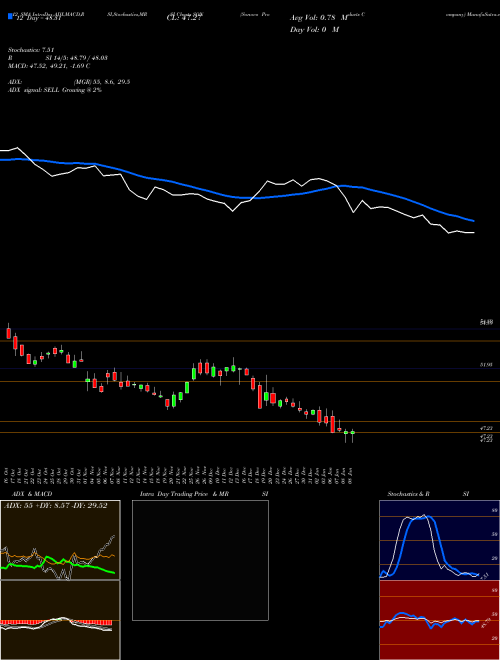Click the 'Stochastics & R' panel title
The height and width of the screenshot is (660, 500).
[x=409, y=494]
